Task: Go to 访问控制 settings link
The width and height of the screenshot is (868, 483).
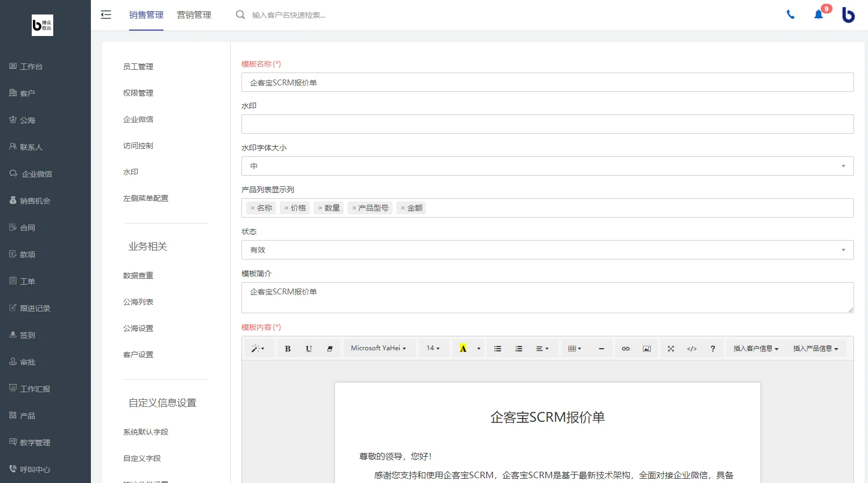Action: (138, 146)
